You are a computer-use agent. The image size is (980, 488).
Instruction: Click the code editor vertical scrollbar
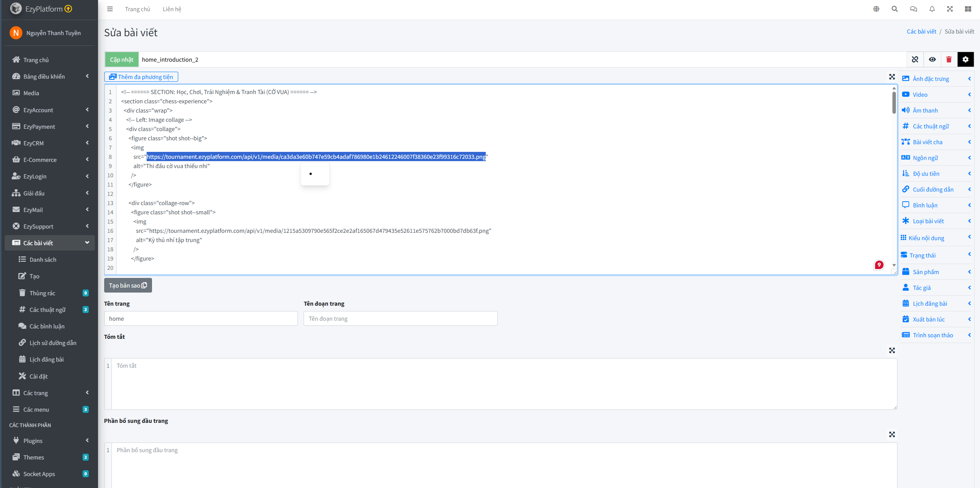[x=894, y=102]
